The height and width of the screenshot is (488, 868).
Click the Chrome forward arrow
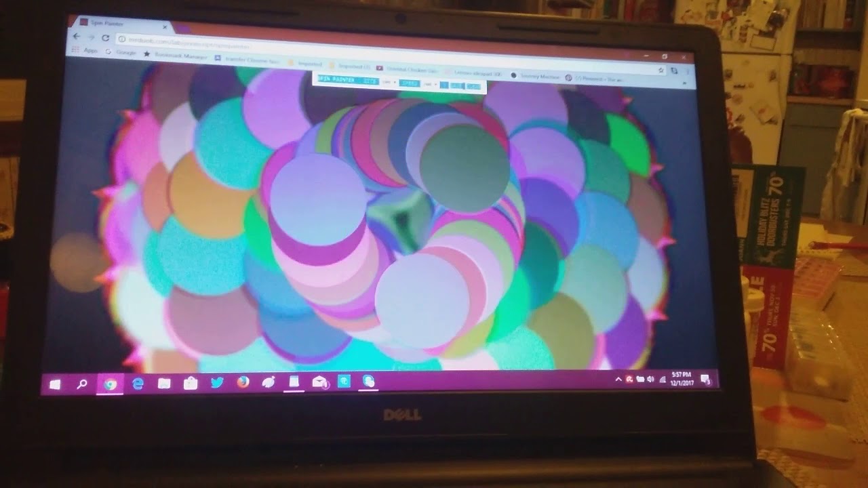pyautogui.click(x=91, y=37)
